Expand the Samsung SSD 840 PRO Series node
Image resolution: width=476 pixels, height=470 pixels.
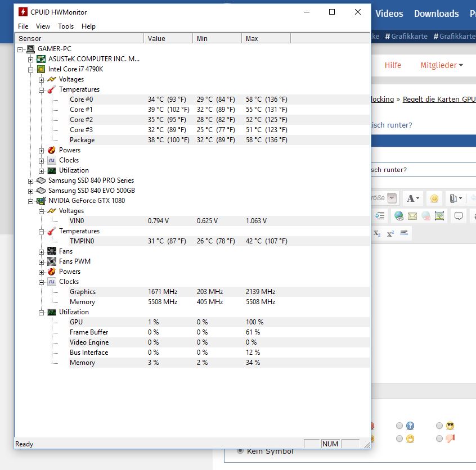(30, 181)
